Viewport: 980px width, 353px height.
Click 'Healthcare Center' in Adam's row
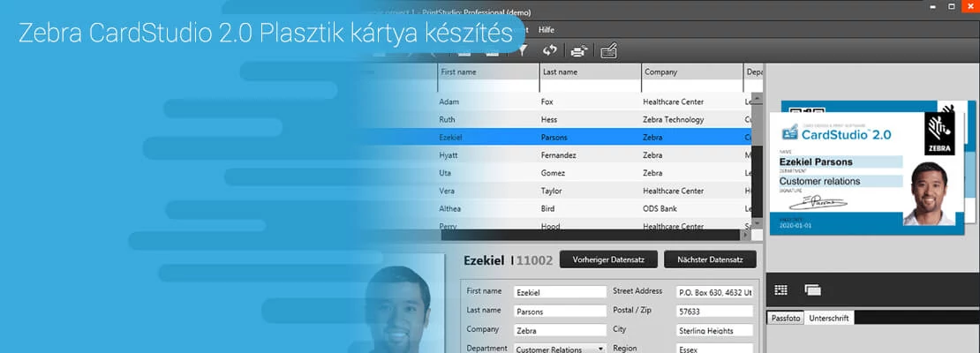[673, 101]
